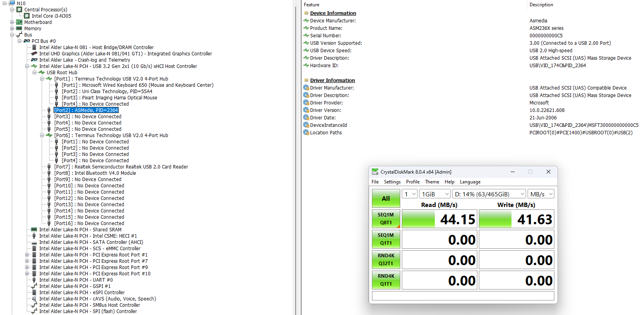Viewport: 644px width, 315px height.
Task: Click the Motherboard icon
Action: 19,22
